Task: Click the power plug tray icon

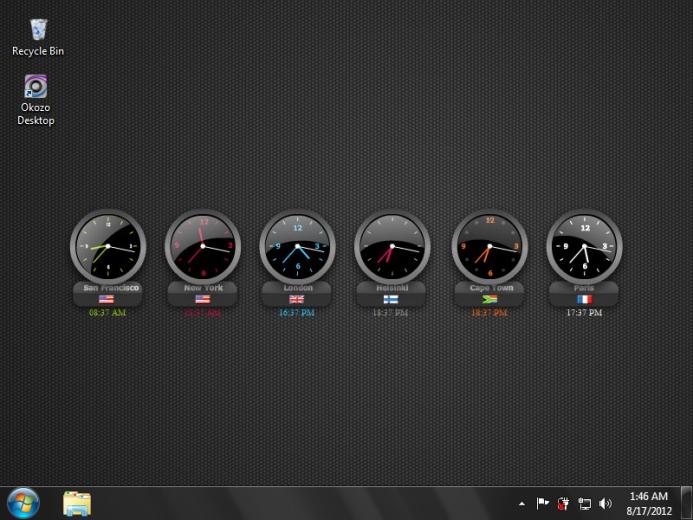Action: pos(563,504)
